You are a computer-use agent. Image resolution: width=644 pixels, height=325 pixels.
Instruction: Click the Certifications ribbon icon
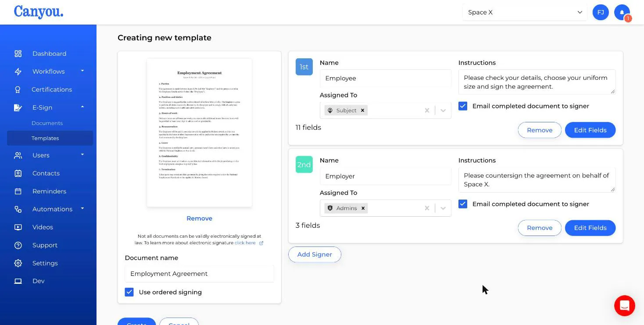coord(18,89)
